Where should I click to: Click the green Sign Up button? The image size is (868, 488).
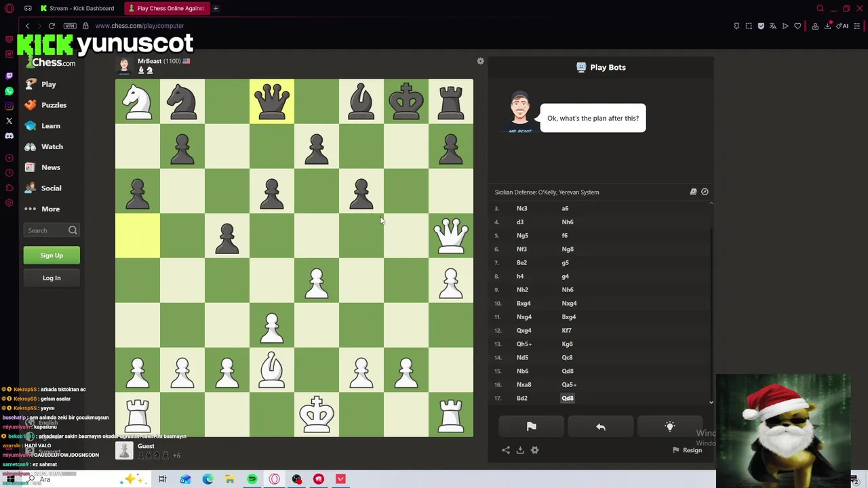point(52,256)
